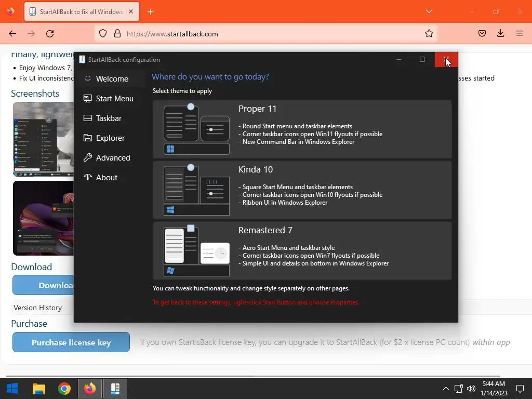Open a new Firefox tab
The width and height of the screenshot is (532, 399).
click(151, 12)
